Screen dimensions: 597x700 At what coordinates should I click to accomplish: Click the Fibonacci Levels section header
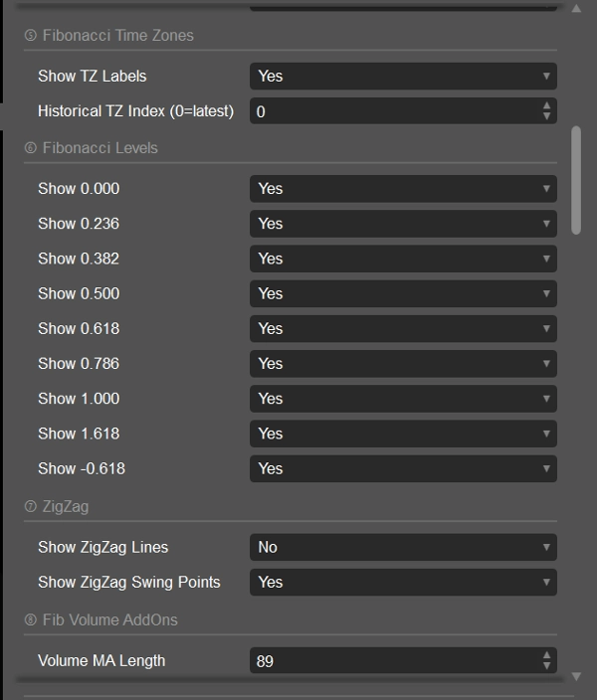tap(92, 148)
